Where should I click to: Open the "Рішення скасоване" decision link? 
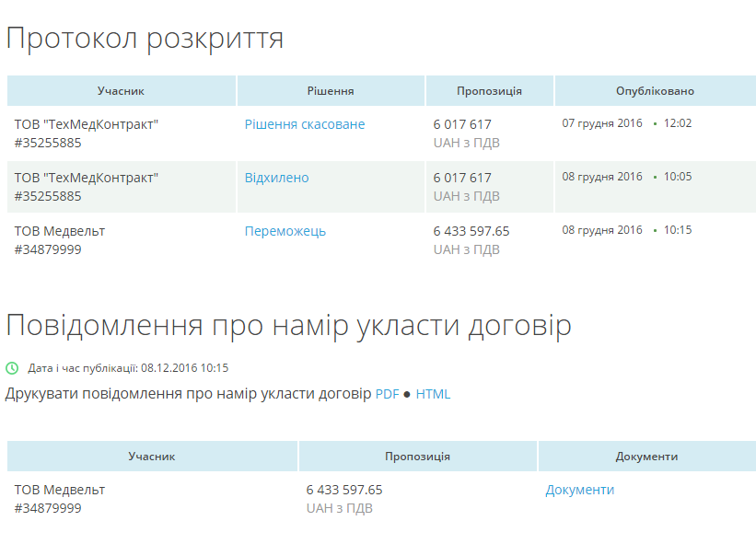pos(305,124)
